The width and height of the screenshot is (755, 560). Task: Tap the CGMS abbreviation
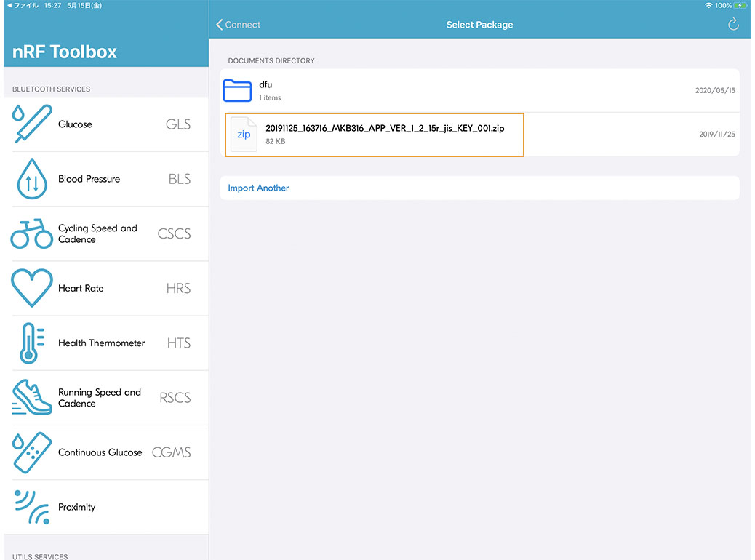point(172,452)
